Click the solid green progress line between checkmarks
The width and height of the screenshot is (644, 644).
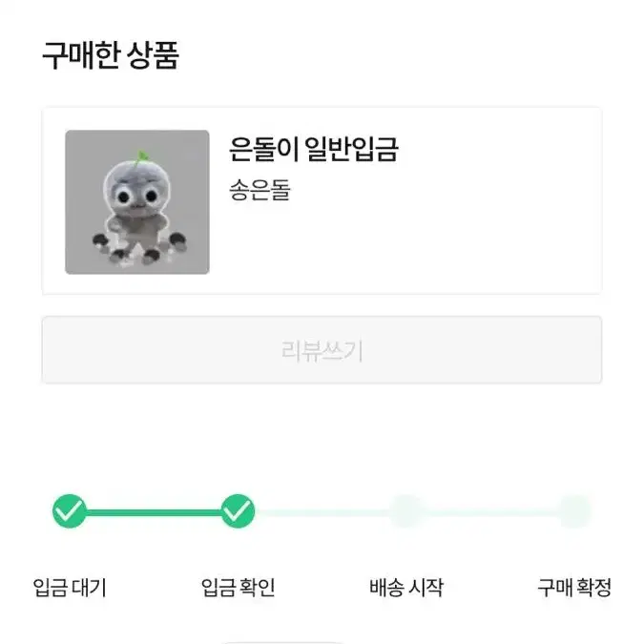click(x=154, y=512)
